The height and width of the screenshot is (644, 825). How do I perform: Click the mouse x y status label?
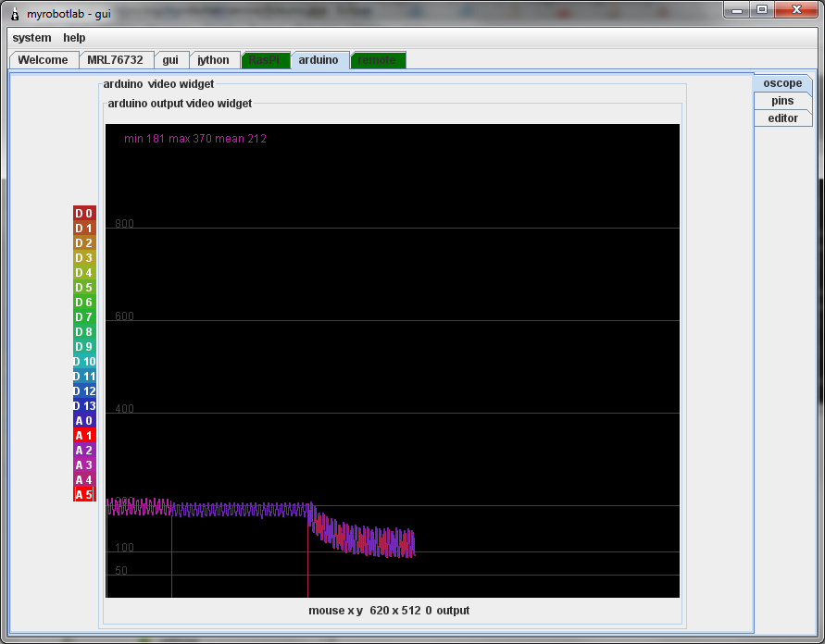tap(389, 611)
